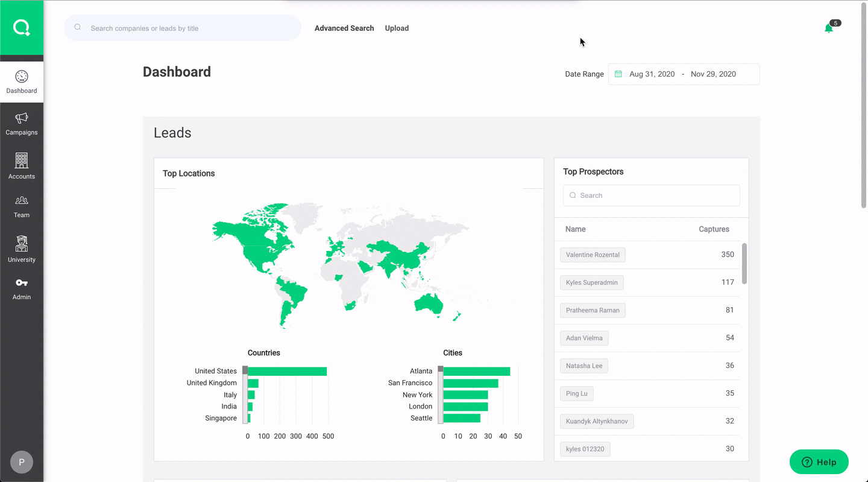Open the Nov 29, 2020 end date picker
868x482 pixels.
[x=713, y=74]
